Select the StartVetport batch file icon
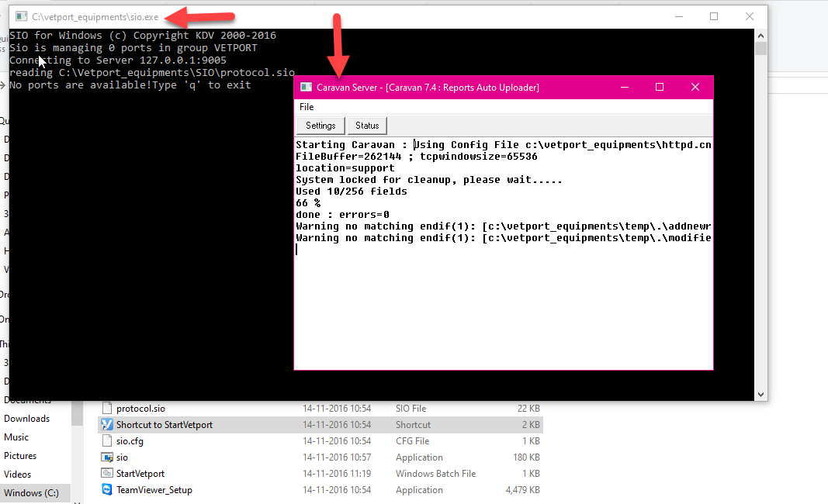The width and height of the screenshot is (828, 504). [107, 474]
